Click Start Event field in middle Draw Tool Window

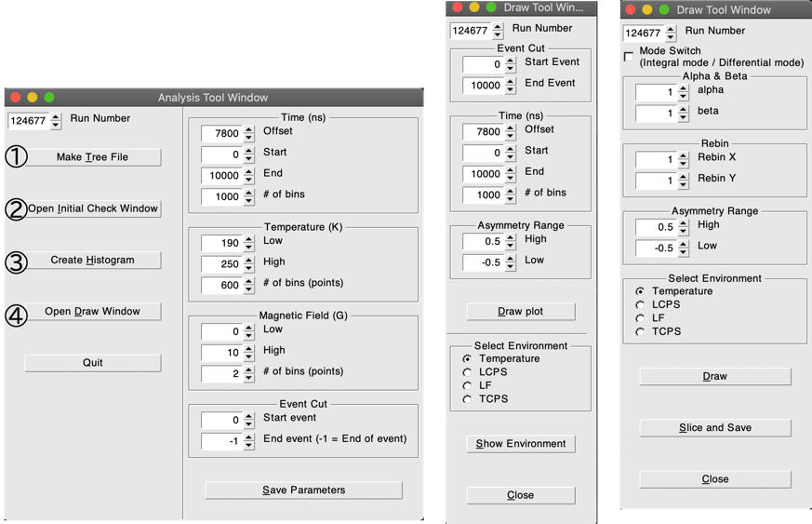click(485, 64)
